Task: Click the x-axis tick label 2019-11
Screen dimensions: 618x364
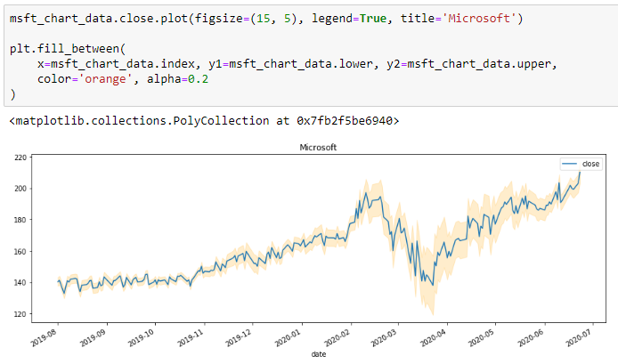Action: (x=191, y=338)
